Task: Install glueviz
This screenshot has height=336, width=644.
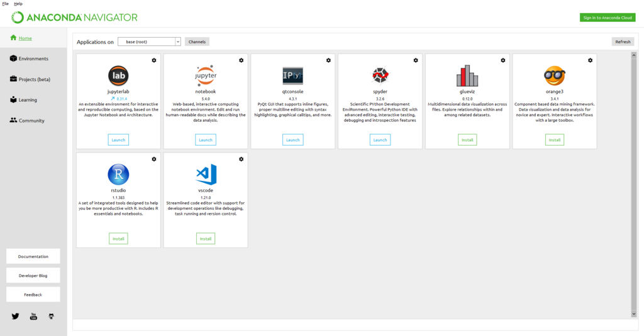Action: click(x=467, y=140)
